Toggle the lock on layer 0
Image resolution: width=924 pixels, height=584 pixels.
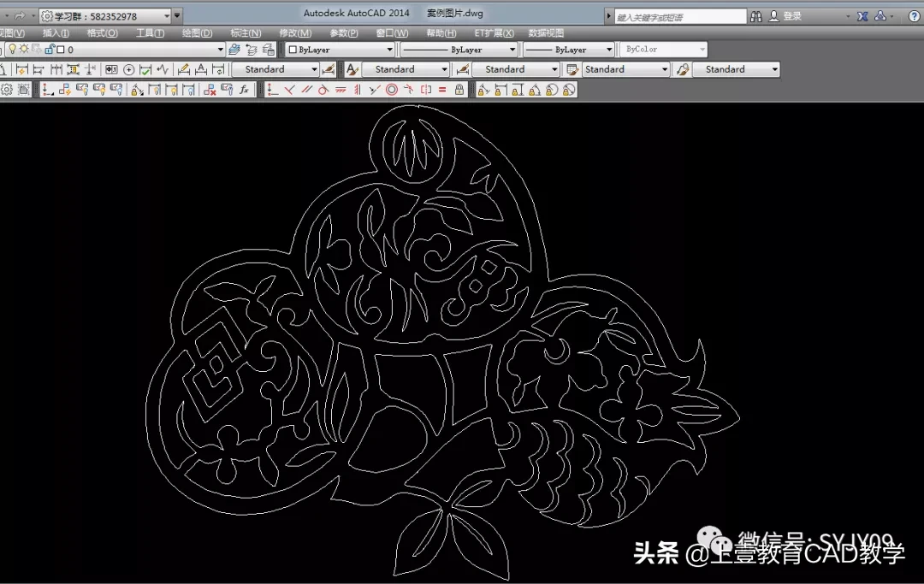(x=50, y=50)
